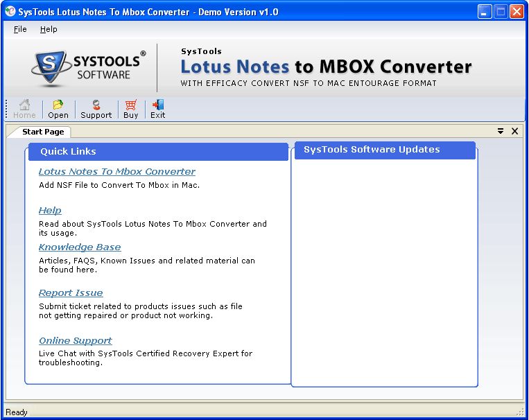Click the Exit toolbar icon

pyautogui.click(x=158, y=109)
